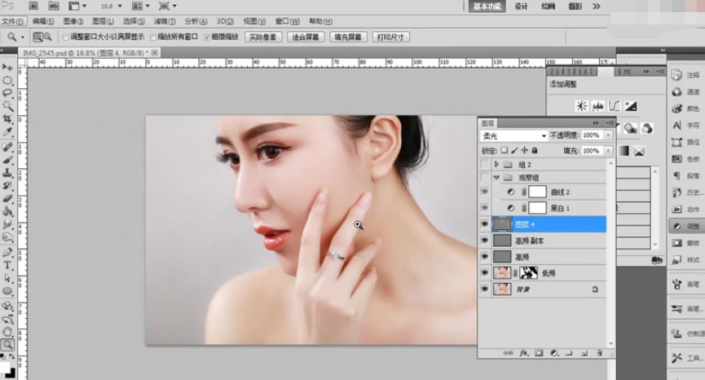Click the 打印尺寸 button
Screen dimensions: 705x380
[391, 37]
